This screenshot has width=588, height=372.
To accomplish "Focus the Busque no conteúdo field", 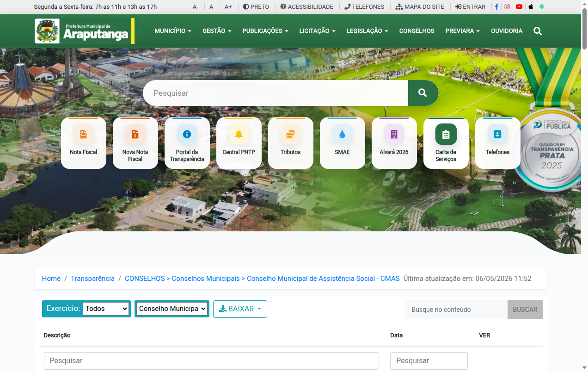I will pos(456,310).
